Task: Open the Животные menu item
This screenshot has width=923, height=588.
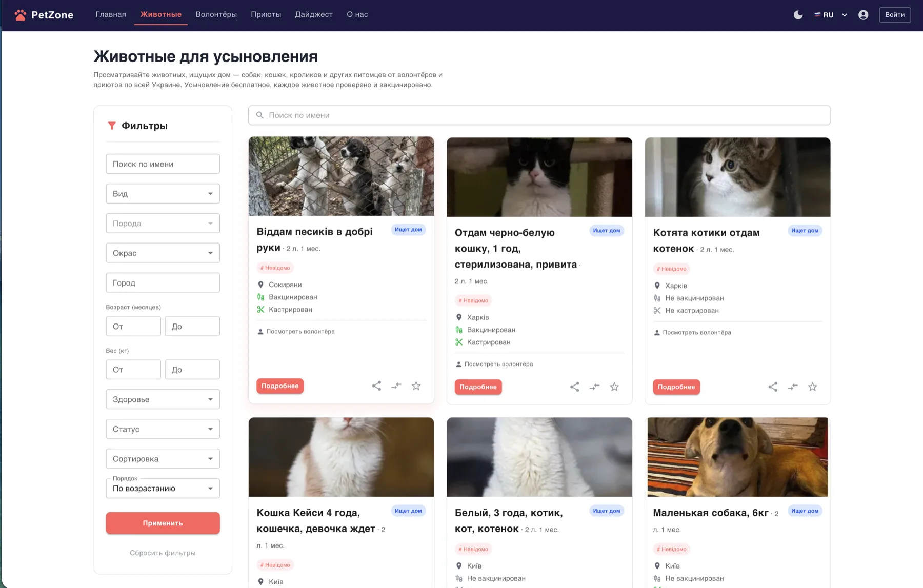Action: pyautogui.click(x=161, y=14)
